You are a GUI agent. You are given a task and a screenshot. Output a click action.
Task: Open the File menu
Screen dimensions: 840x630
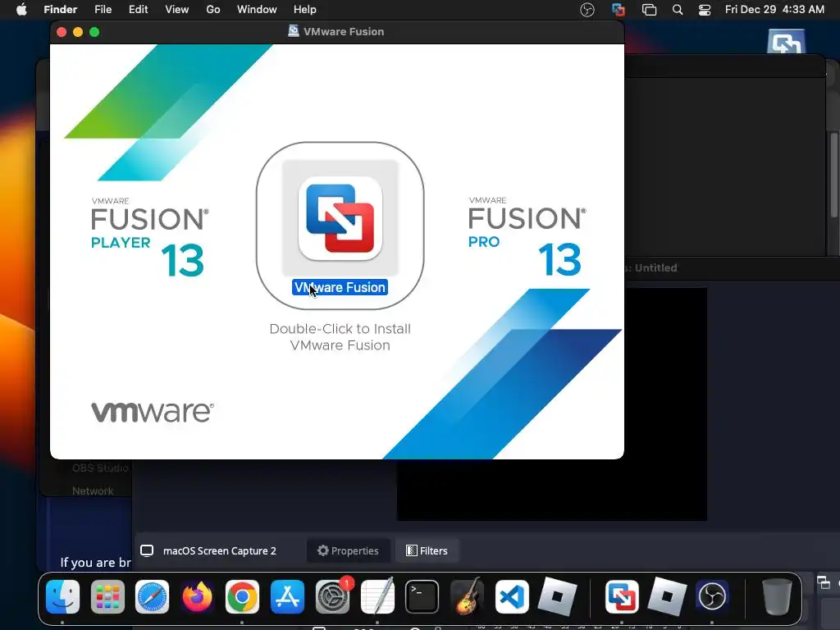103,9
